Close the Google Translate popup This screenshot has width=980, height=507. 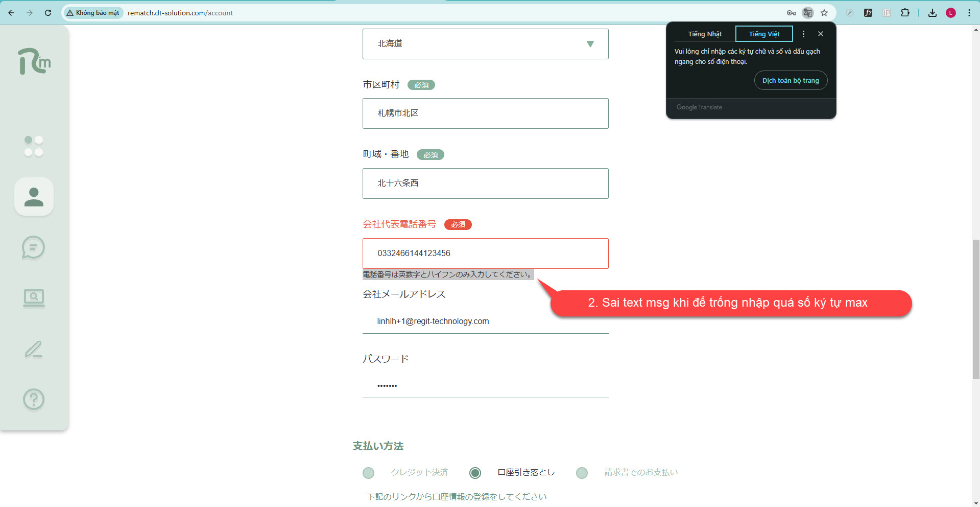[x=821, y=34]
